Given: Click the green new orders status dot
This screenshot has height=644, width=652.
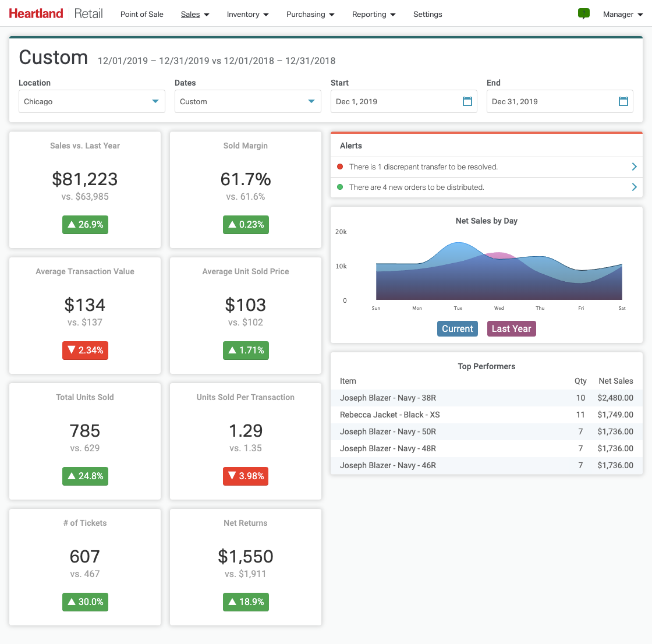Looking at the screenshot, I should click(340, 187).
